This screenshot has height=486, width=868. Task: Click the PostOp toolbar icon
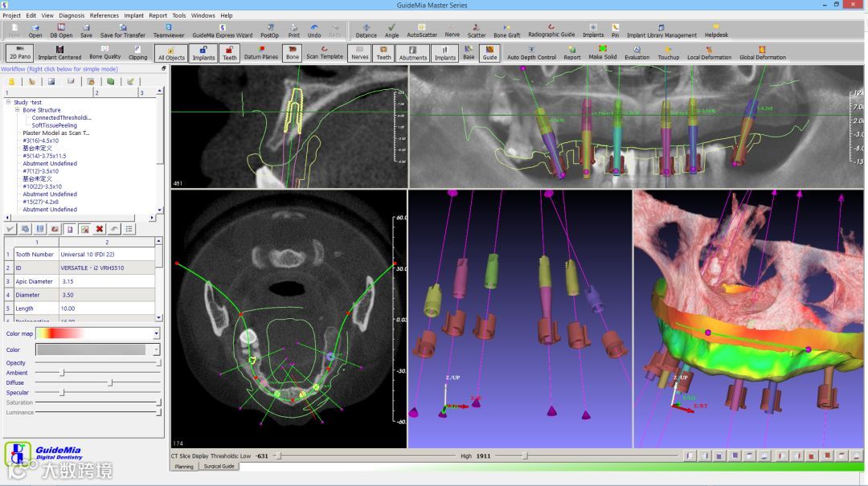point(269,31)
